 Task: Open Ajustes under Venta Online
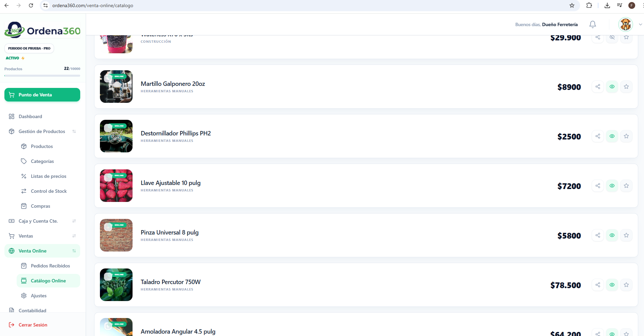(48, 296)
